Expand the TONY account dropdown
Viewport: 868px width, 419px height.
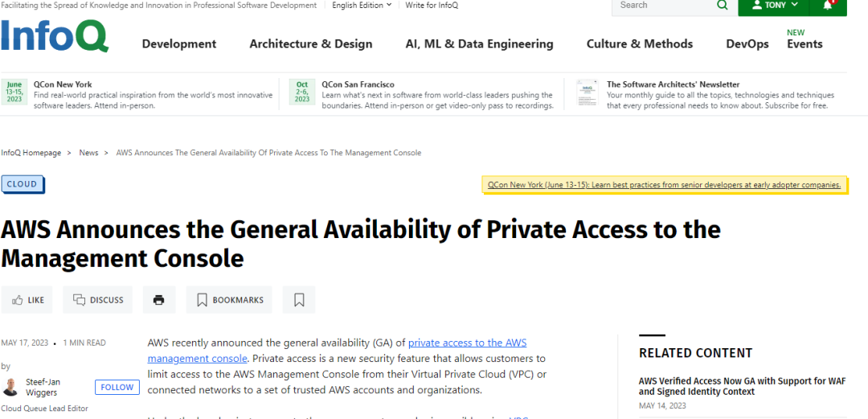pyautogui.click(x=773, y=5)
